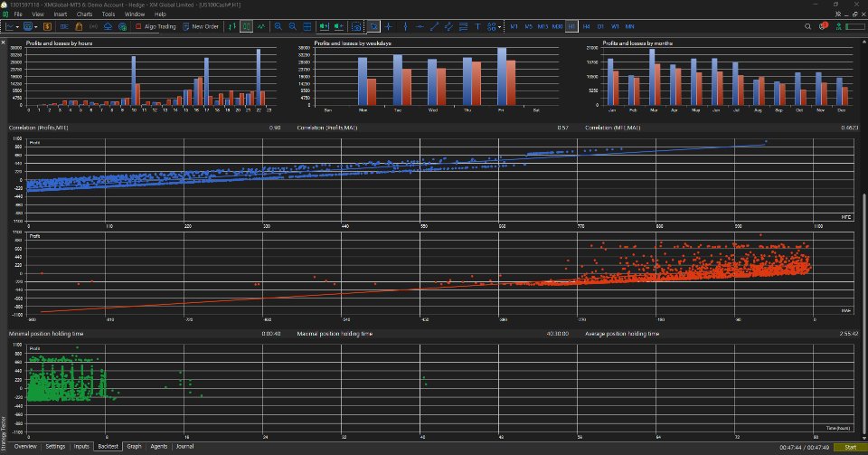
Task: Open the Tools menu
Action: [x=108, y=14]
